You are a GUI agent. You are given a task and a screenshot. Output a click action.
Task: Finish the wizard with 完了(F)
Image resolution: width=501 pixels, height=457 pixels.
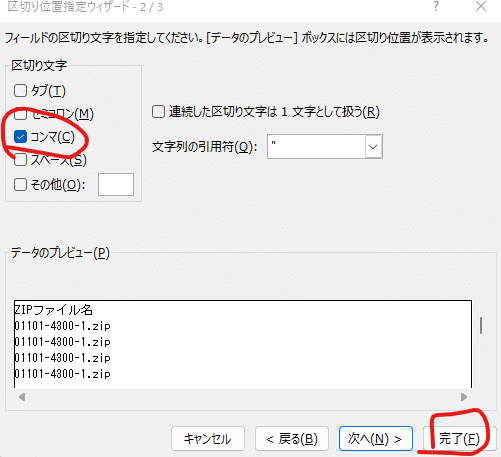click(x=459, y=439)
